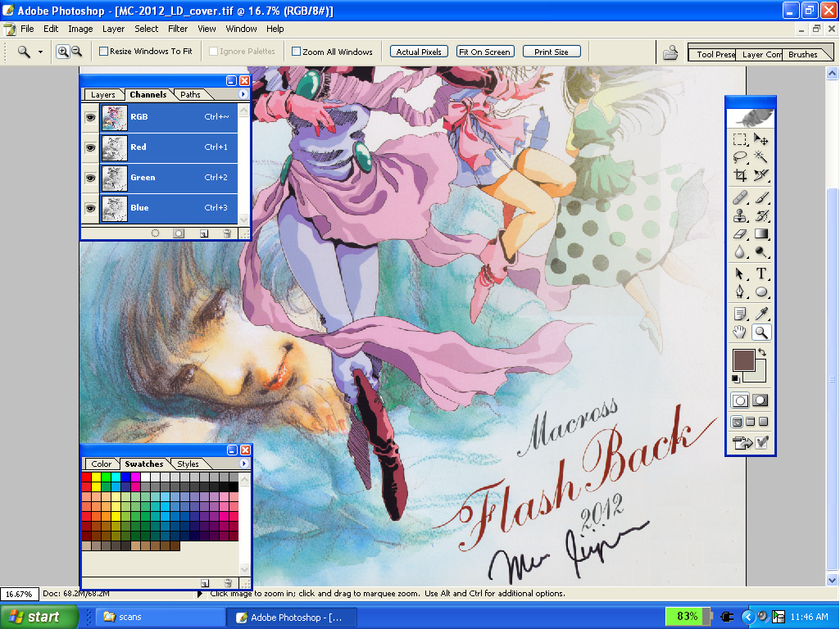The height and width of the screenshot is (629, 840).
Task: Swap foreground and background colors
Action: [x=762, y=353]
